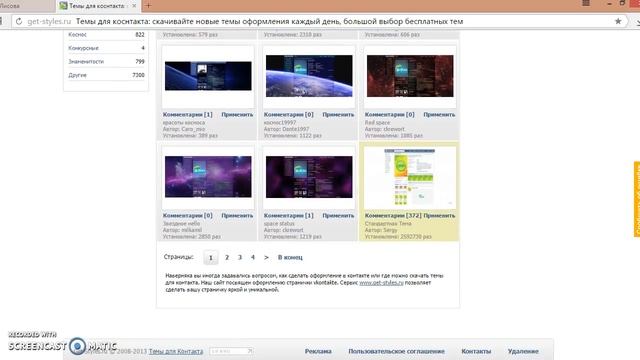
Task: Close the Темы для контакта tab
Action: tap(134, 6)
